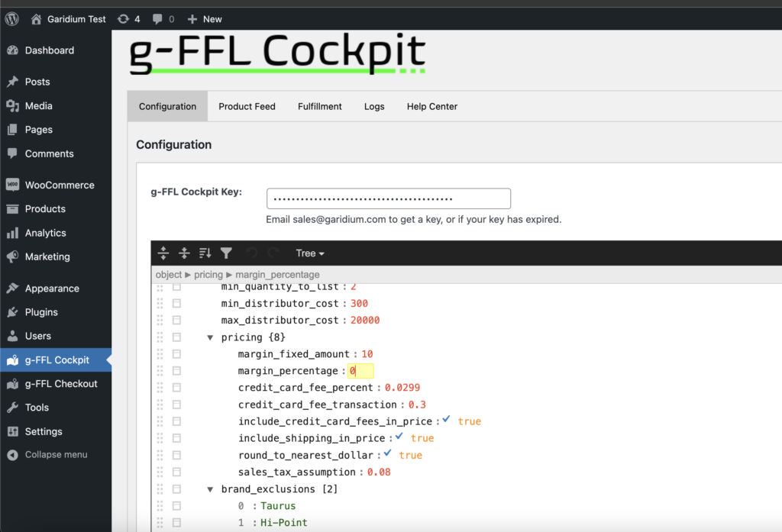Click the g-FFL Cockpit logo
Viewport: 782px width, 532px height.
coord(277,53)
